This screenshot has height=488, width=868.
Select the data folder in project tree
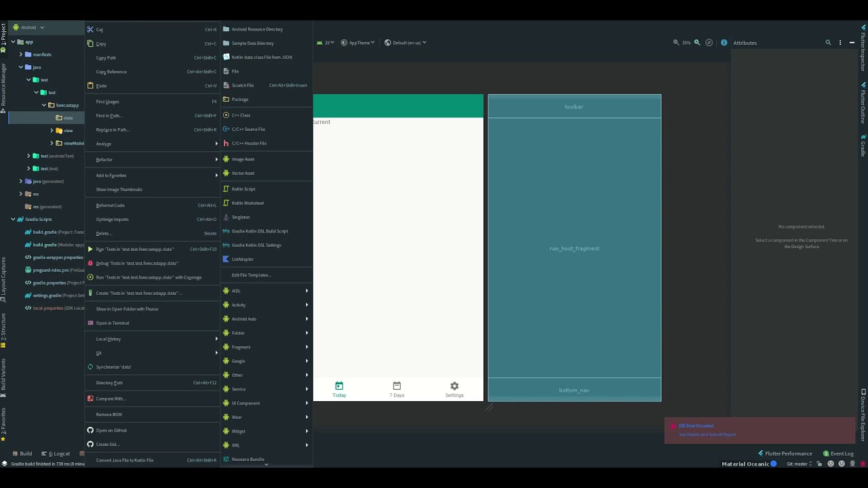tap(46, 118)
